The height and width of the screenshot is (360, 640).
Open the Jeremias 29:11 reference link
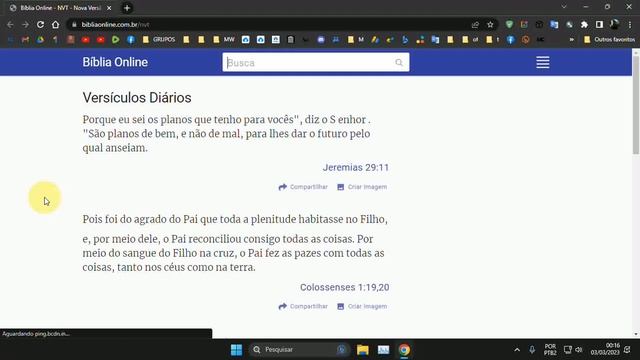coord(356,167)
